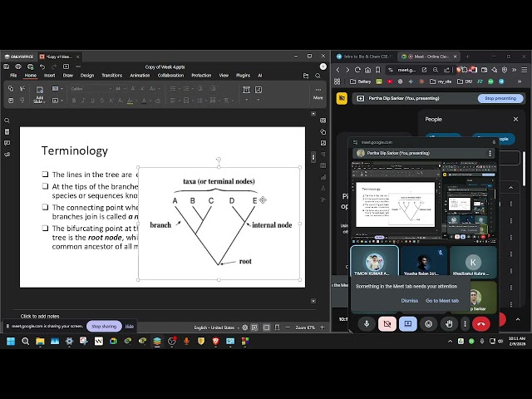Viewport: 532px width, 399px height.
Task: Apply the highlight color swatch
Action: pyautogui.click(x=130, y=101)
